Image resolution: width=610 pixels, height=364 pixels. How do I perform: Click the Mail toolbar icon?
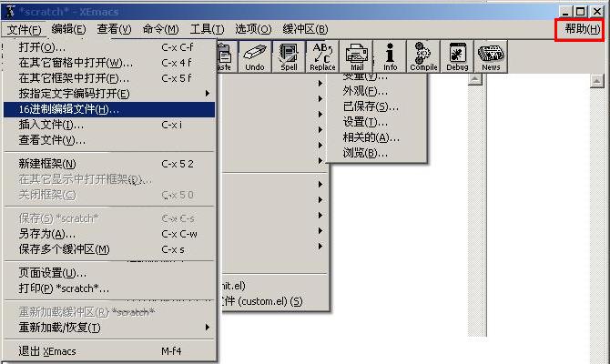(356, 56)
